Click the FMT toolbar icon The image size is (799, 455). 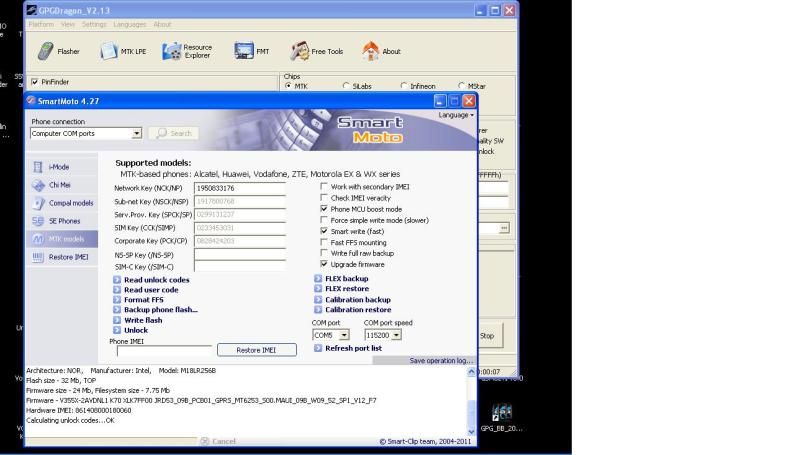pos(251,52)
